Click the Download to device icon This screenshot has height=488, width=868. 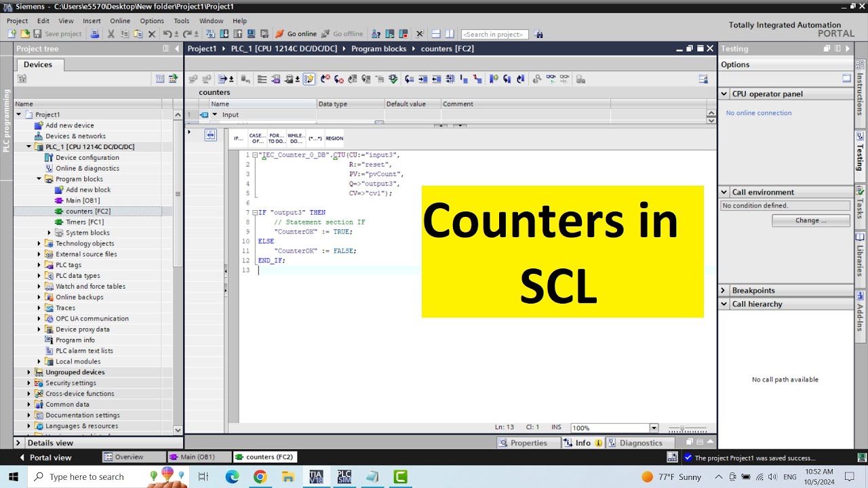[x=224, y=34]
